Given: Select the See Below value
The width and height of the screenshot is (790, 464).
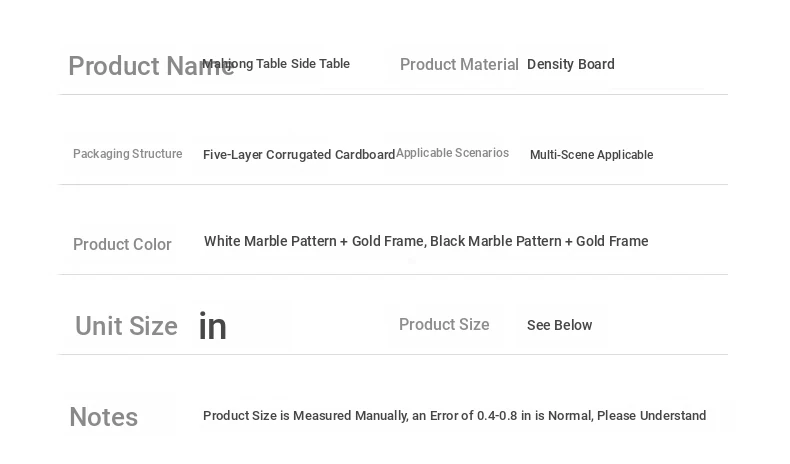Looking at the screenshot, I should point(559,325).
